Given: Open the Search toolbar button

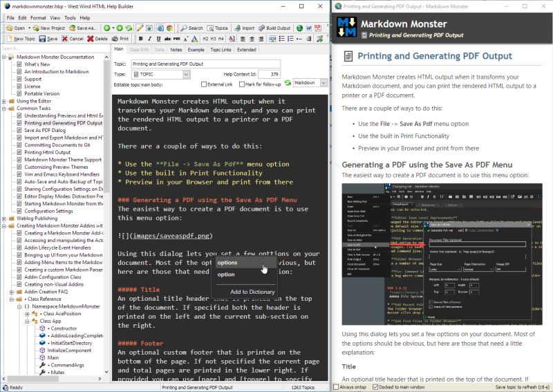Looking at the screenshot, I should pos(191,28).
